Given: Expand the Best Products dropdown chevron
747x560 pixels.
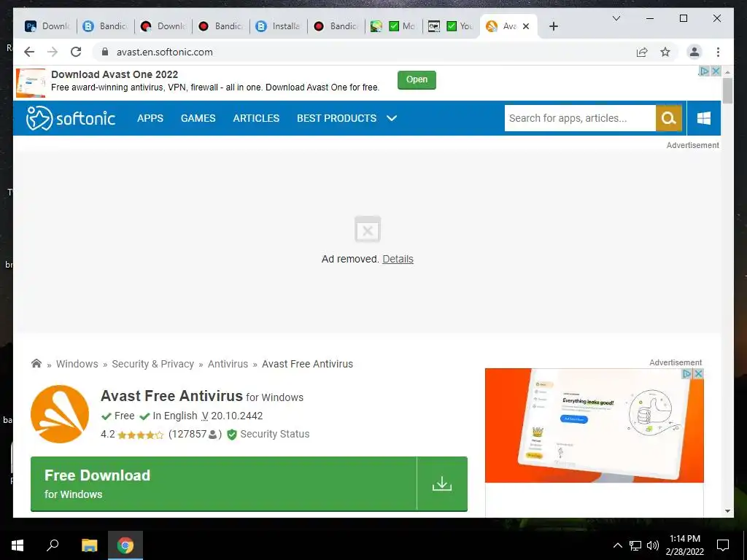Looking at the screenshot, I should click(392, 118).
